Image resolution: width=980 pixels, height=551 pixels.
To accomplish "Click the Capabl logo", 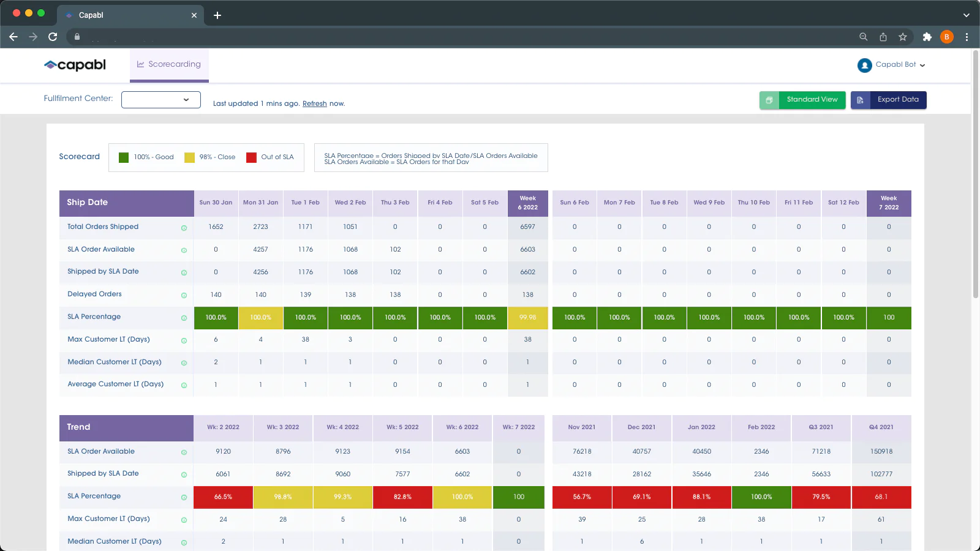I will point(75,65).
